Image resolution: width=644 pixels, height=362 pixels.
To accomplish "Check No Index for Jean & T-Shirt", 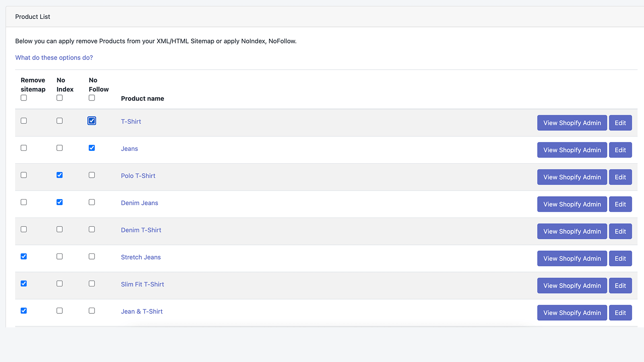I will [x=60, y=311].
